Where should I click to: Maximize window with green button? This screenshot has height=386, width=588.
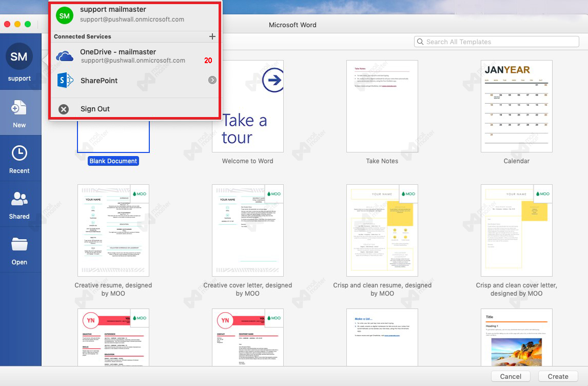click(x=27, y=25)
